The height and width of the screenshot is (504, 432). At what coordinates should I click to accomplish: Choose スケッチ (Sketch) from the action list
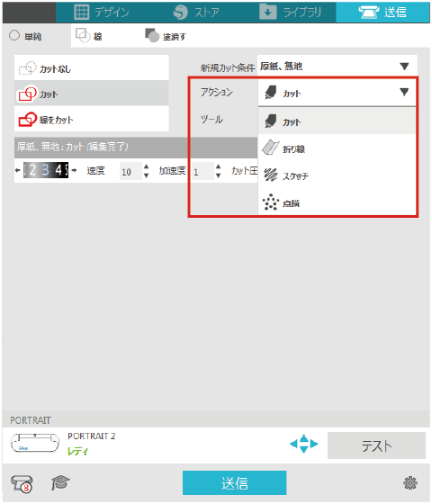337,175
